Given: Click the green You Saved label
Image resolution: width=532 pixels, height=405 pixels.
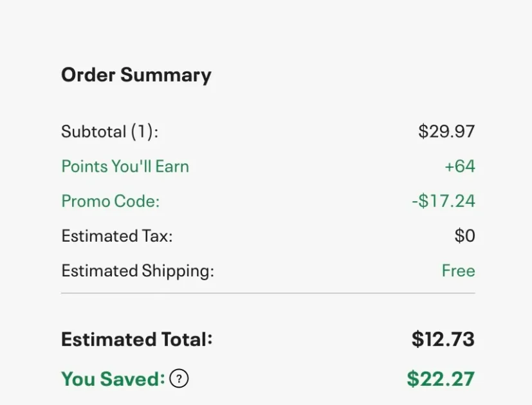Looking at the screenshot, I should 113,379.
